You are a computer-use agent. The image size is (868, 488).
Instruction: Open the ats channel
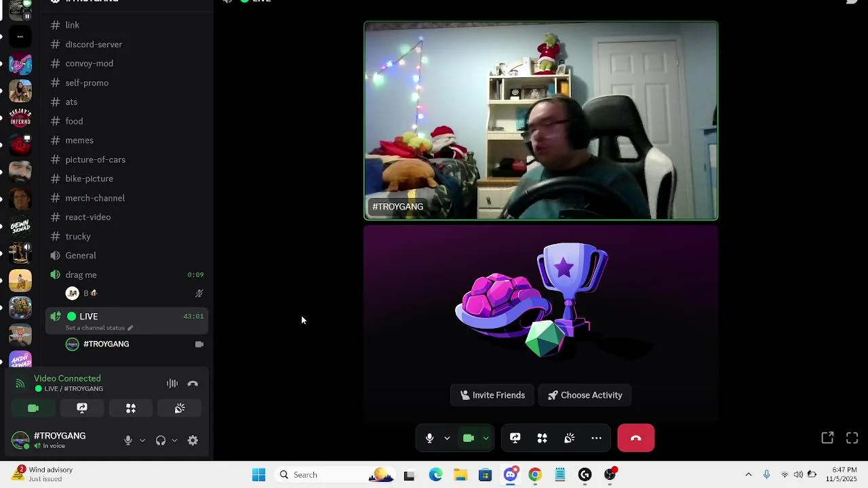pyautogui.click(x=127, y=102)
